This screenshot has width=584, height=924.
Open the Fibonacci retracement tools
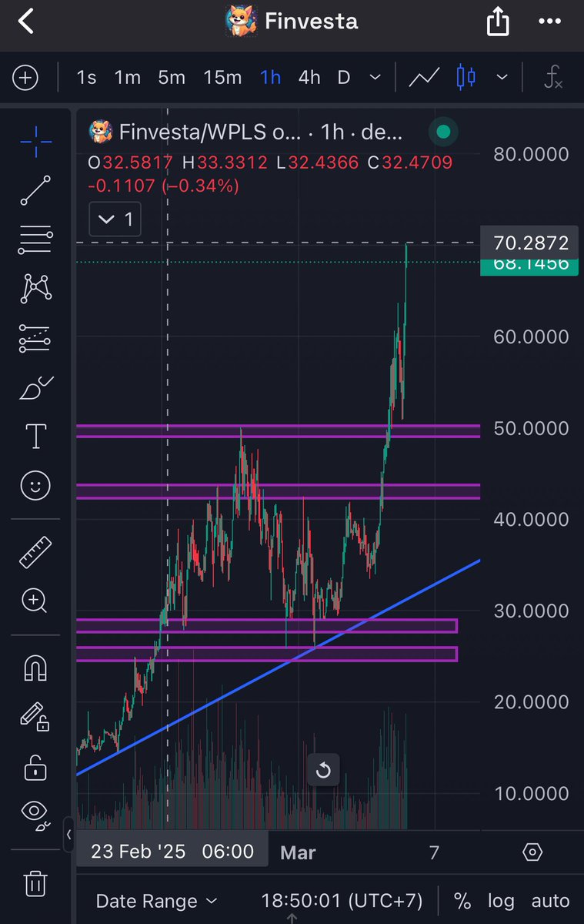tap(35, 240)
